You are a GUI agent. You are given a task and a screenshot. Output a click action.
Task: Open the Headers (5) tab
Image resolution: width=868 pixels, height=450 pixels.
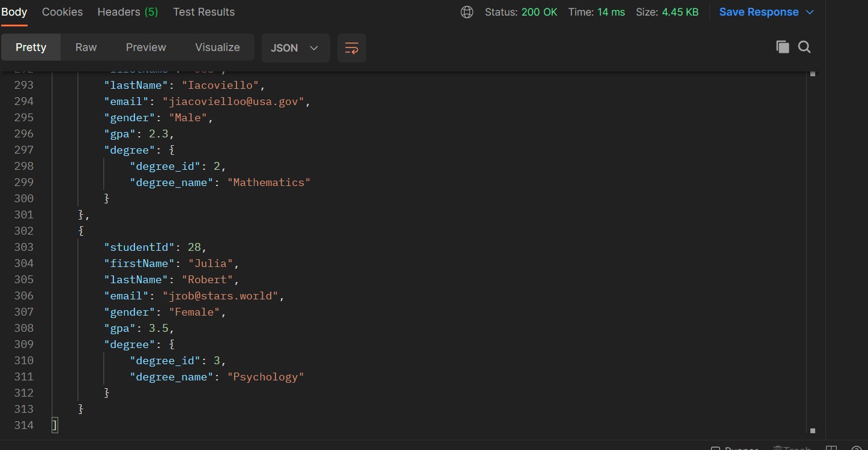[128, 12]
